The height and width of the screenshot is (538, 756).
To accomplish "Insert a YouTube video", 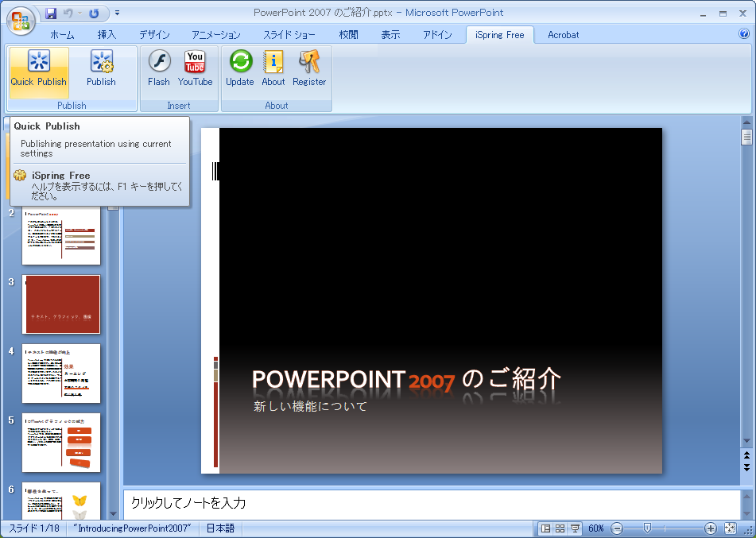I will click(195, 68).
